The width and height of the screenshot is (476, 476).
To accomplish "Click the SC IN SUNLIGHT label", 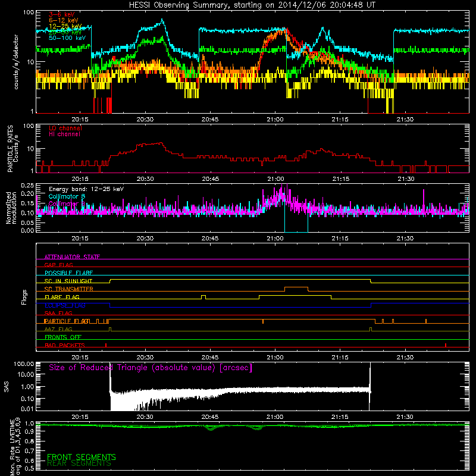I will (x=68, y=281).
